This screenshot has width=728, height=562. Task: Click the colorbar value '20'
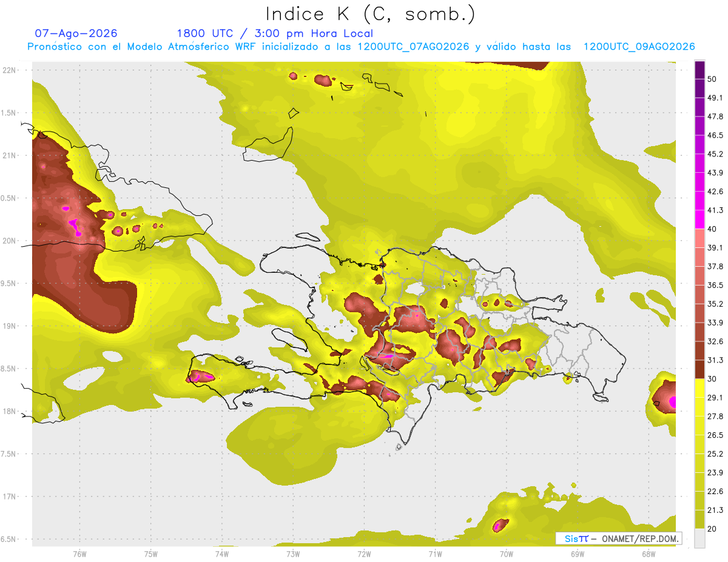(712, 529)
